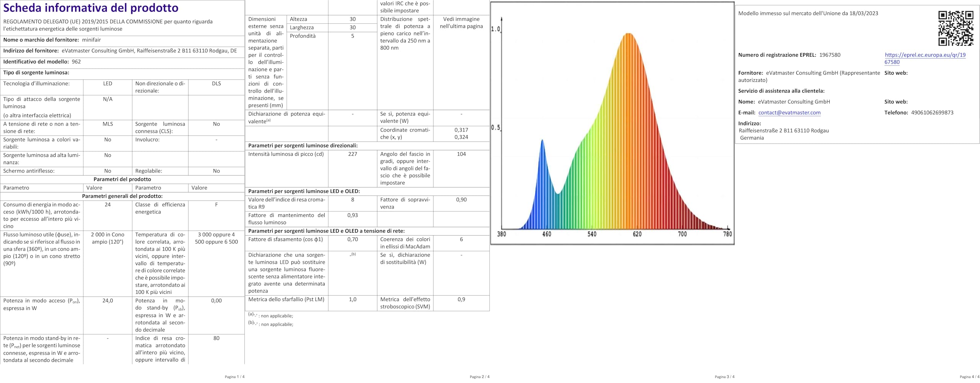Click 'Vedi immagine nell'ultima pagina' text
The width and height of the screenshot is (980, 383).
[x=461, y=23]
